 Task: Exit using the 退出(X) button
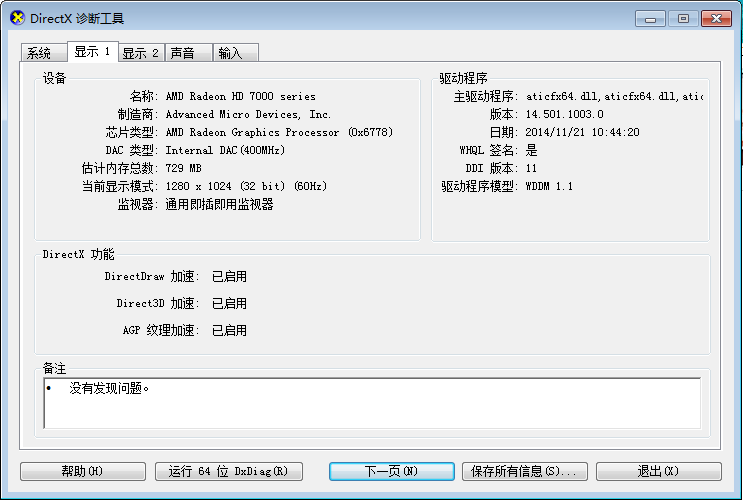[659, 471]
